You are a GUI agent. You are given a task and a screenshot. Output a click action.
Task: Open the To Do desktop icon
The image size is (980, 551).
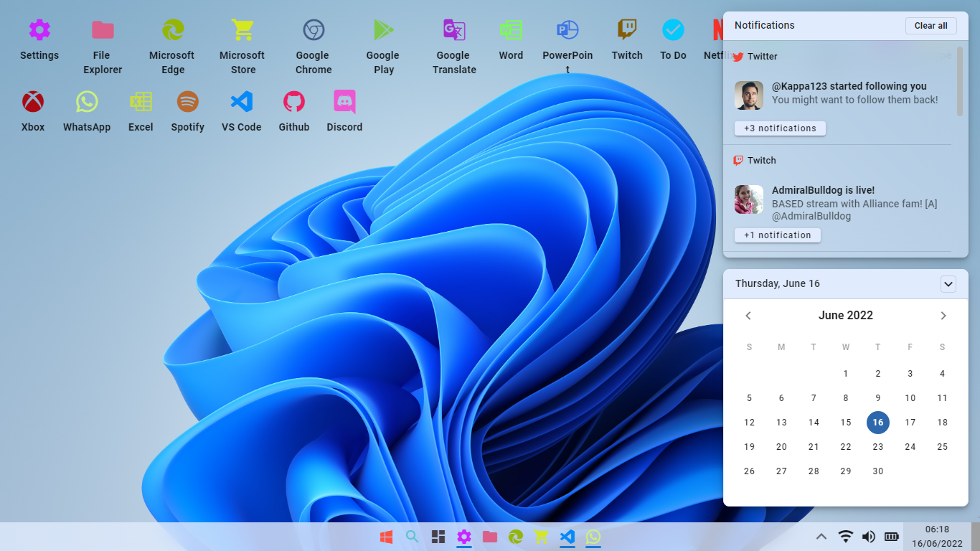pyautogui.click(x=673, y=40)
